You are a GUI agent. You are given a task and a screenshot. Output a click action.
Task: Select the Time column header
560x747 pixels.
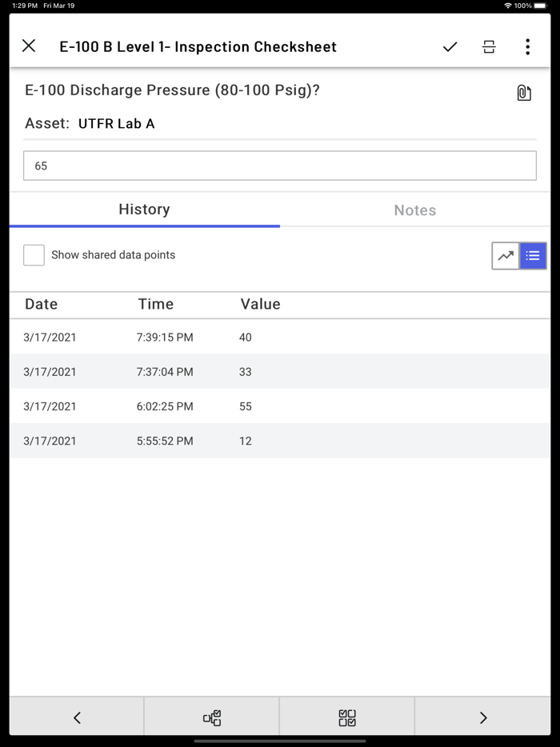pos(156,304)
